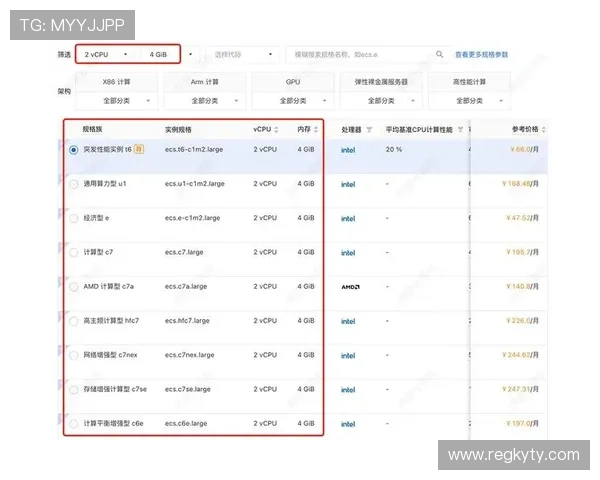
Task: Click the ¥197.0/月 price
Action: (522, 423)
